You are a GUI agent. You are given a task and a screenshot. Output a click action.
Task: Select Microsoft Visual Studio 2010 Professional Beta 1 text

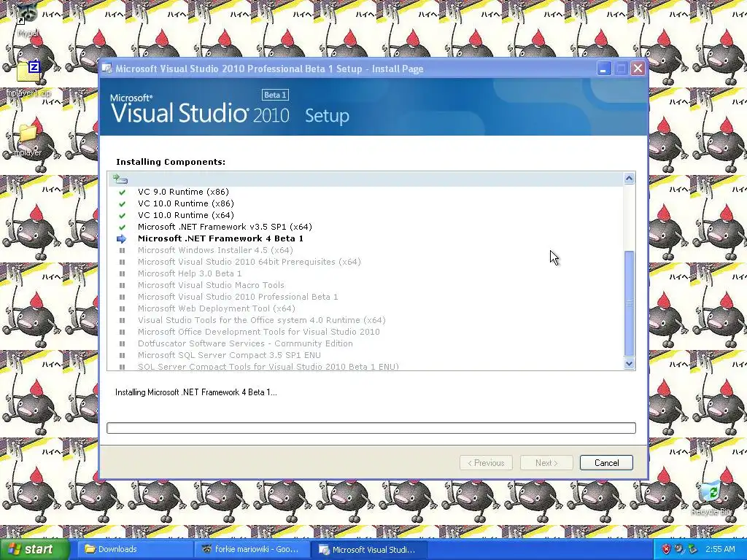tap(238, 297)
